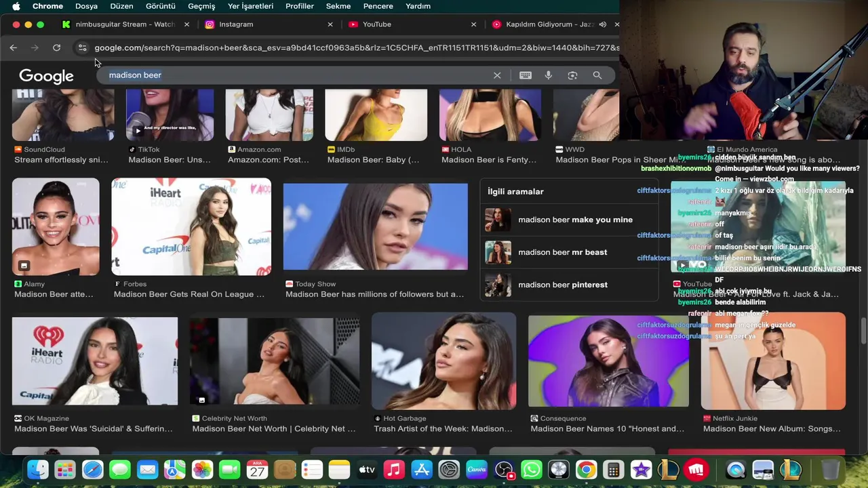Open the Görüntü menu
The width and height of the screenshot is (868, 488).
[x=161, y=6]
